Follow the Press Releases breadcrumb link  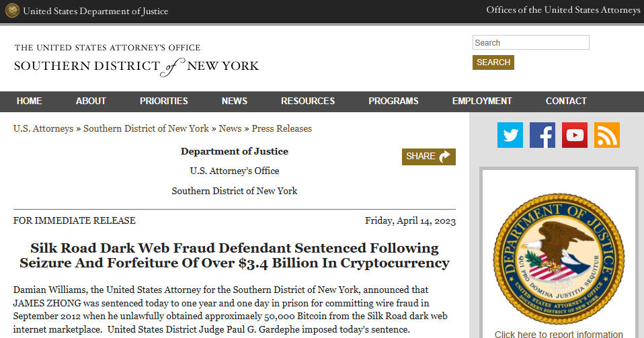point(282,128)
